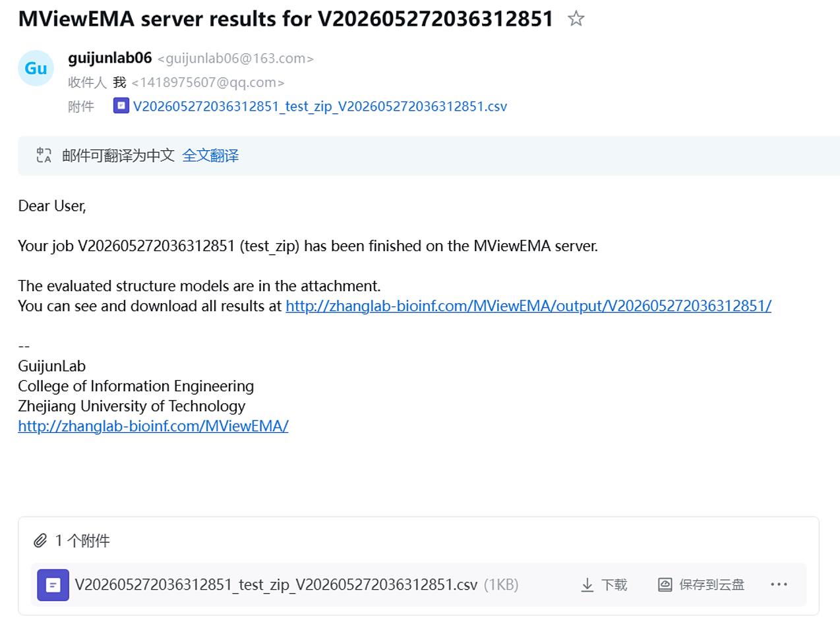Click 下载 to download the CSV
This screenshot has width=840, height=622.
tap(614, 584)
